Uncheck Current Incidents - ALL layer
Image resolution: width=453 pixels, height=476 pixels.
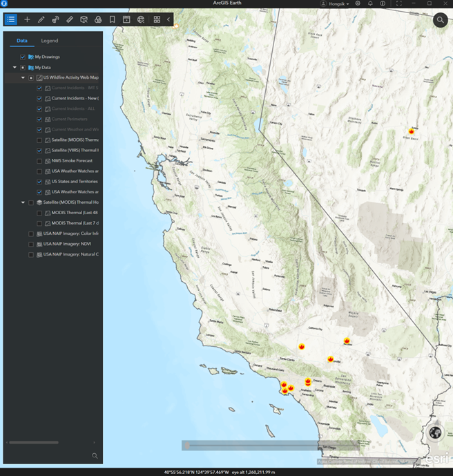tap(39, 109)
